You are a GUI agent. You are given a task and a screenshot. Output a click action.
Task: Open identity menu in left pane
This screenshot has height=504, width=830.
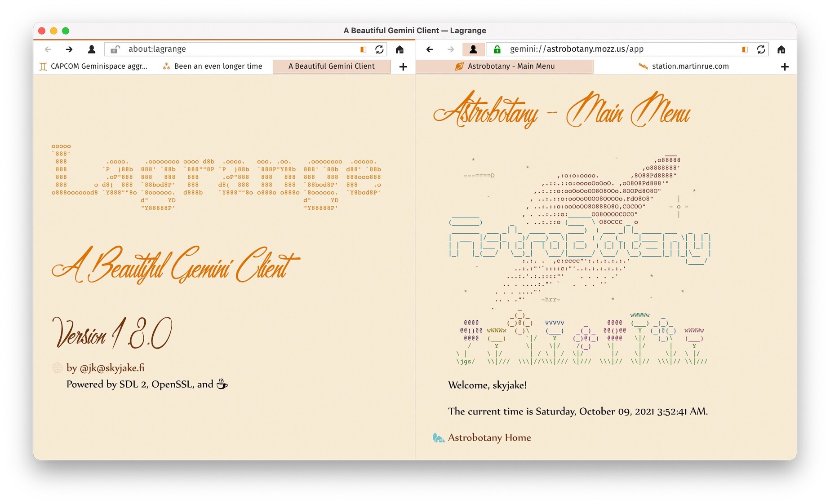click(92, 49)
